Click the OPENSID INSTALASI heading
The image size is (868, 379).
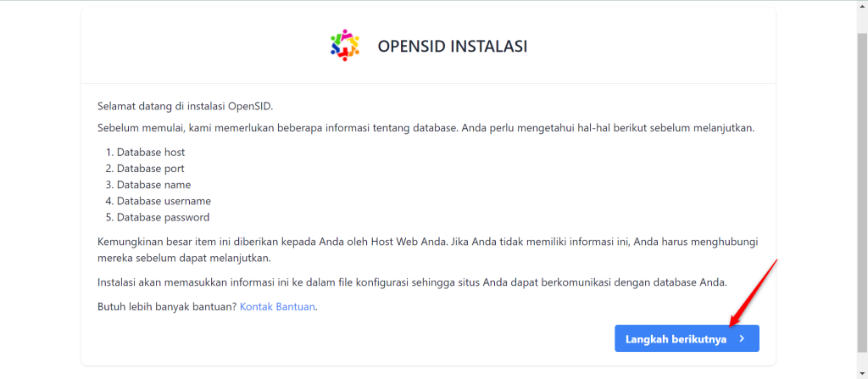(453, 47)
